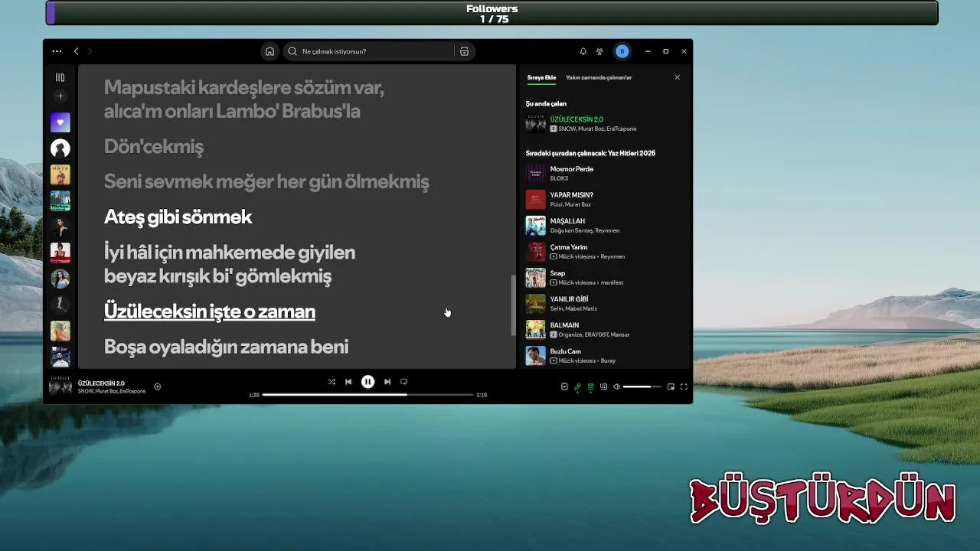
Task: Close the queue panel
Action: point(677,77)
